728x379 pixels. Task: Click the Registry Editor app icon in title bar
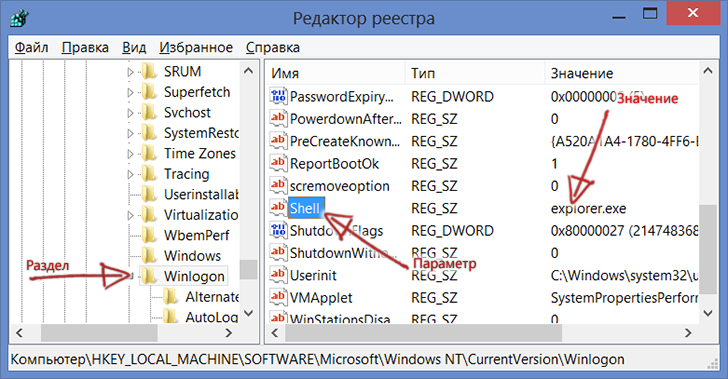click(20, 19)
